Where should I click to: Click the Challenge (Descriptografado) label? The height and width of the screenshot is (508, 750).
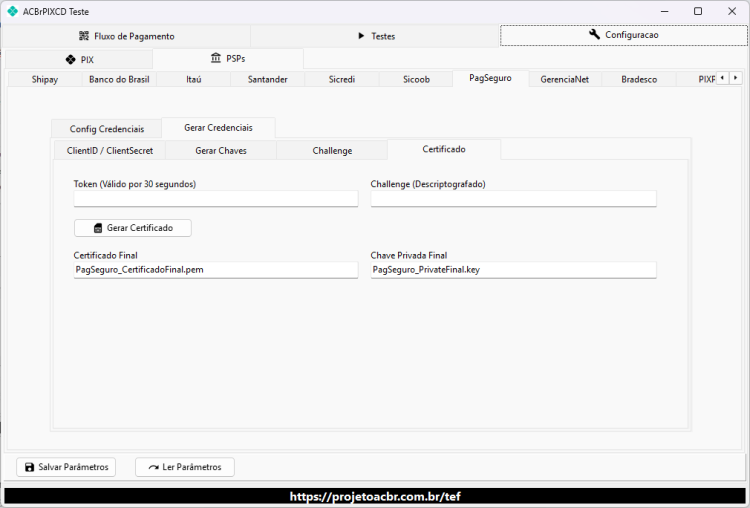(x=428, y=184)
